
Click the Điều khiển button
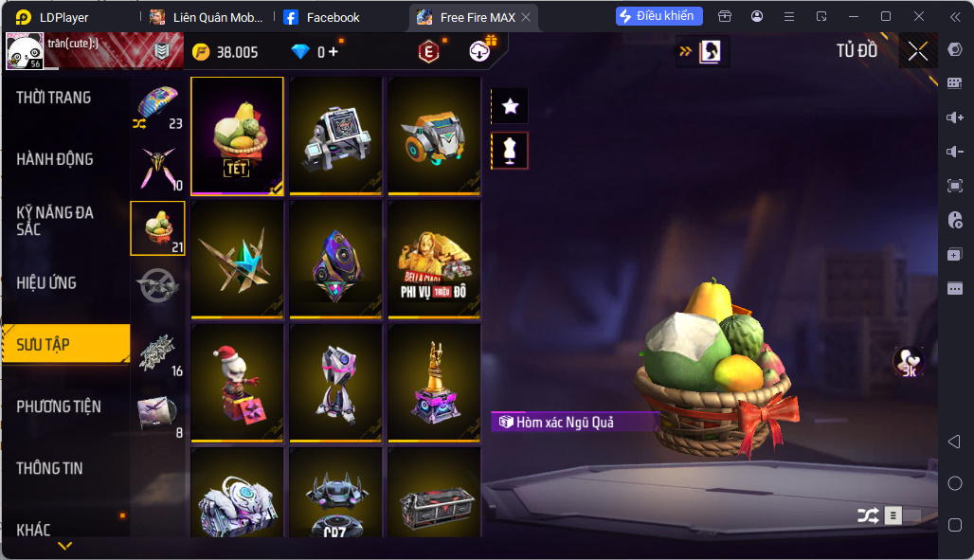659,15
